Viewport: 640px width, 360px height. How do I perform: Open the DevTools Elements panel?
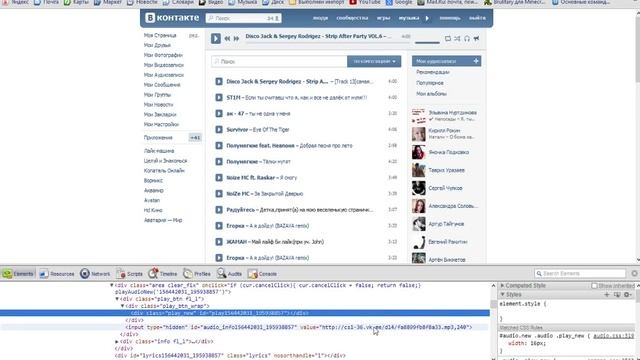[18, 274]
